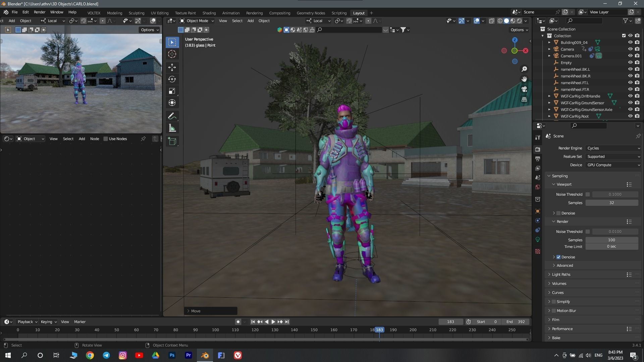Screen dimensions: 644x362
Task: Enable the Render Noise Threshold checkbox
Action: (588, 232)
